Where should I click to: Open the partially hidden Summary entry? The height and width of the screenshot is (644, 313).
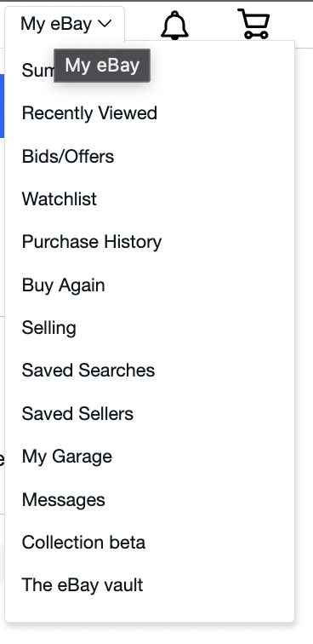[x=37, y=71]
